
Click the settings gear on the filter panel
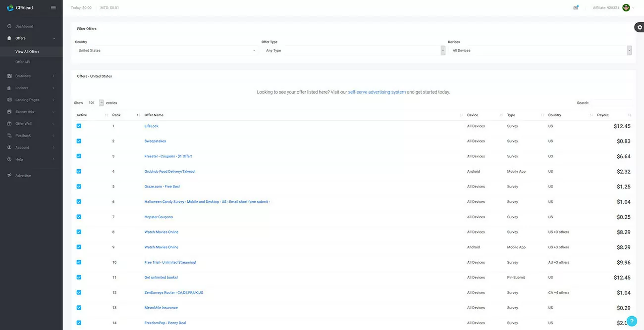[639, 27]
